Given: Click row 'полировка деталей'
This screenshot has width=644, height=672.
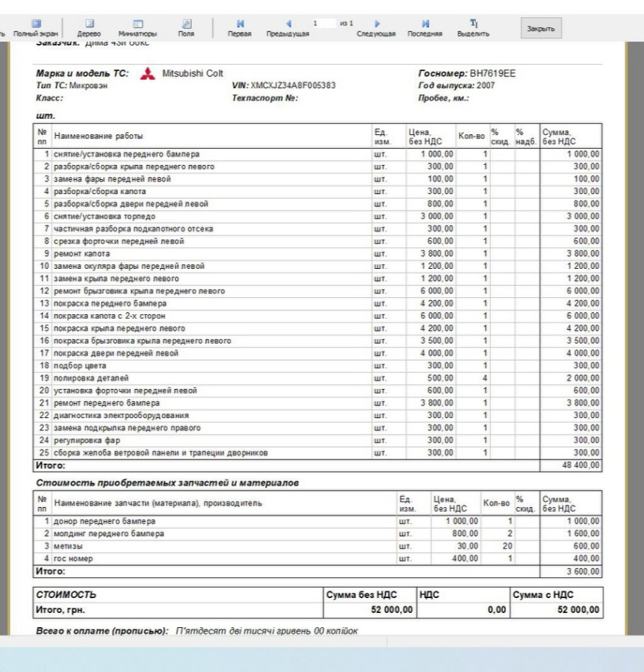Looking at the screenshot, I should tap(317, 378).
